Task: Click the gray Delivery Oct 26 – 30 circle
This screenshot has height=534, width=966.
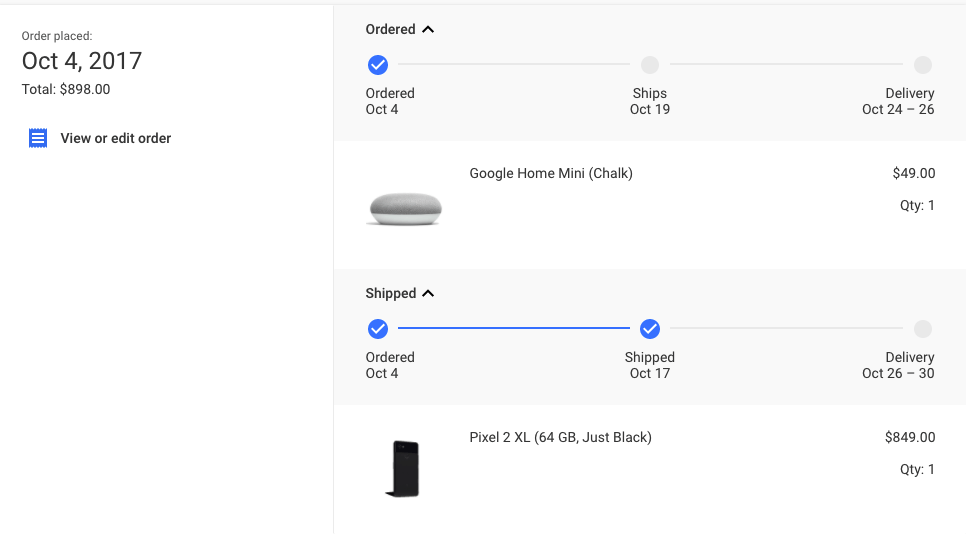Action: click(x=923, y=329)
